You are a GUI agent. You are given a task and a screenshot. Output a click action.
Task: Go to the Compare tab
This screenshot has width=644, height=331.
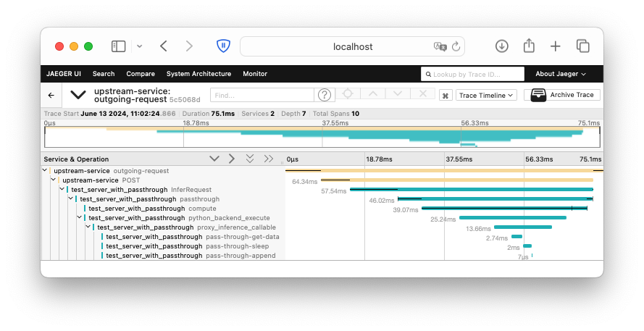pos(141,74)
